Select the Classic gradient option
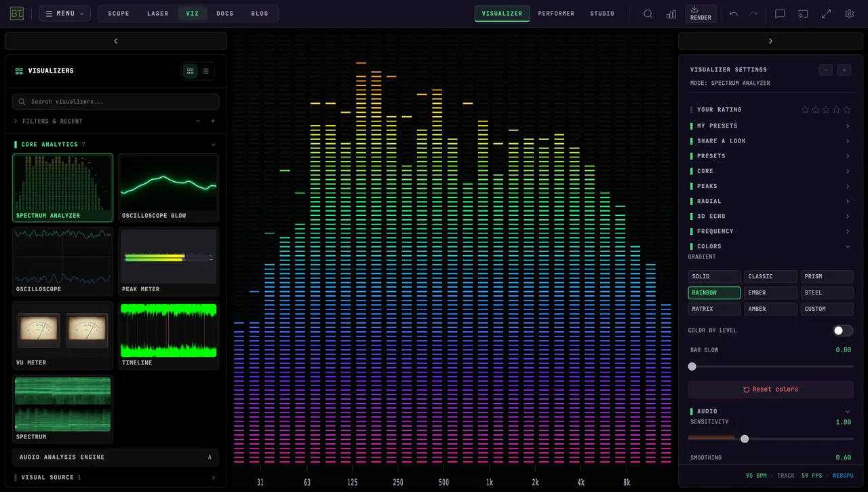The image size is (868, 492). (x=770, y=277)
